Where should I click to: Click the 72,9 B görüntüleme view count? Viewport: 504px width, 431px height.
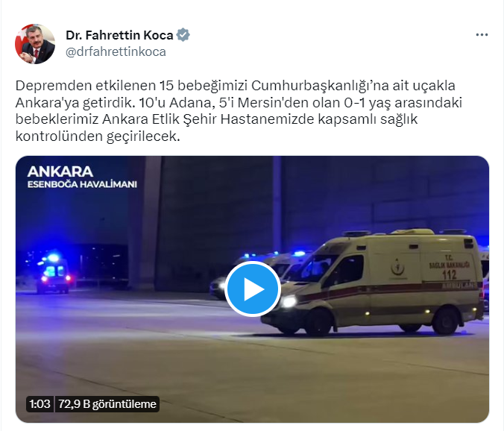[107, 403]
